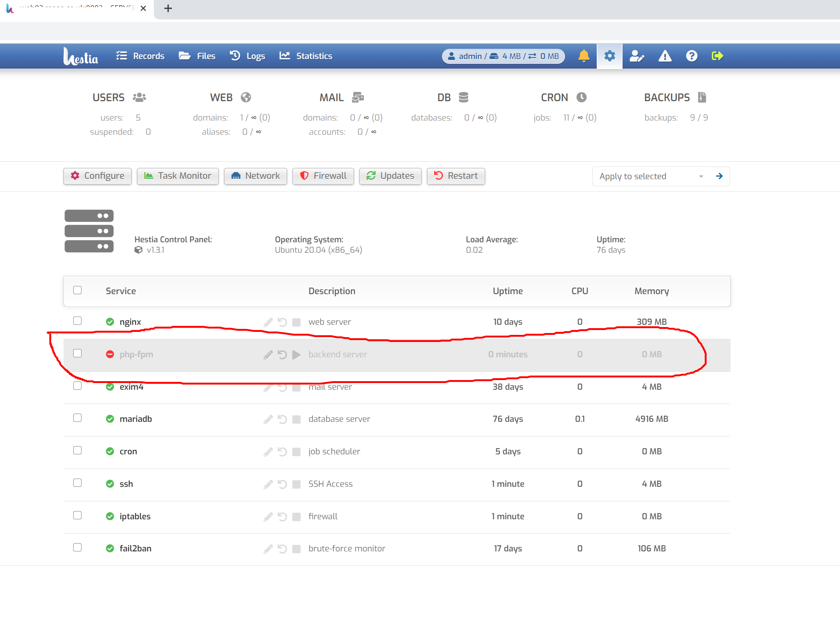Check the mariadb service checkbox
This screenshot has height=641, width=840.
coord(77,418)
